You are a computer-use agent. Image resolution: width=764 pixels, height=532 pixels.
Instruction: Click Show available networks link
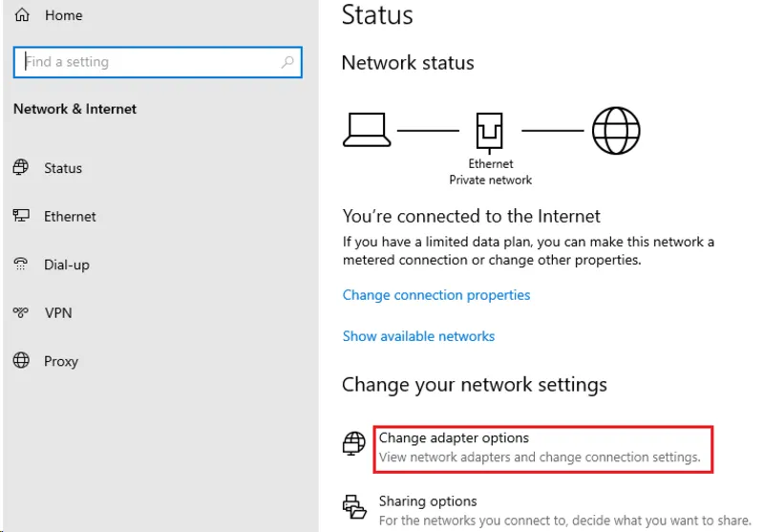pyautogui.click(x=418, y=336)
